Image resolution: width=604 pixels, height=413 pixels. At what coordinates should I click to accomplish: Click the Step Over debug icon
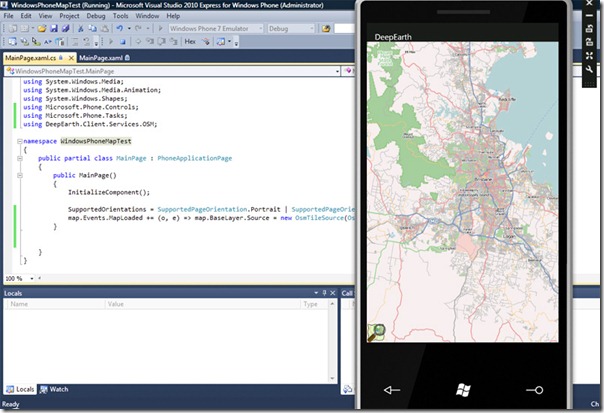[x=162, y=42]
